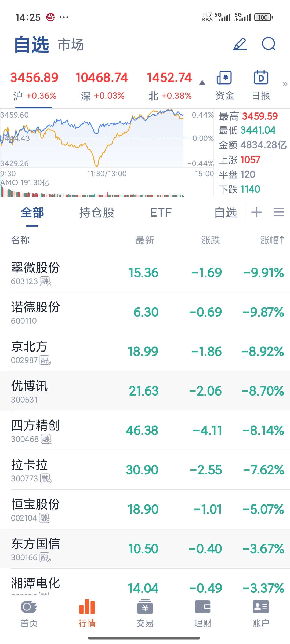Tap the pencil edit icon
290x644 pixels.
click(x=240, y=44)
